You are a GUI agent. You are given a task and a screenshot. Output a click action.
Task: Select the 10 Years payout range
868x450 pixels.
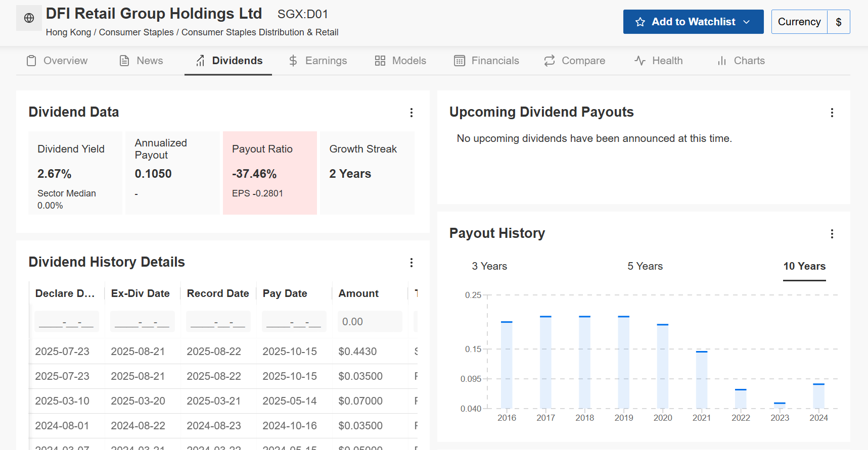pyautogui.click(x=804, y=266)
